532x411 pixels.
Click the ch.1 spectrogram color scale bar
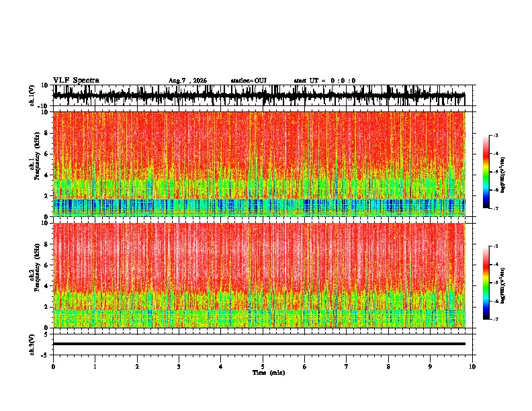click(x=486, y=172)
